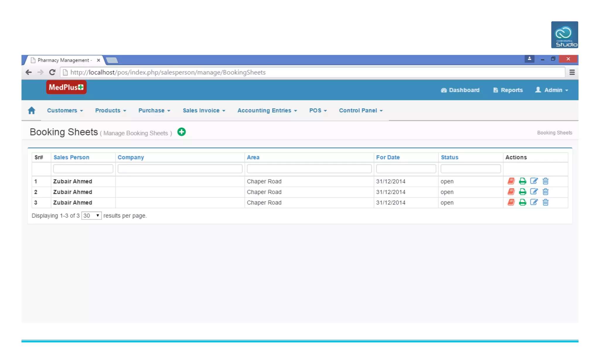Edit the third booking sheet
Screen dimensions: 600x364
(534, 202)
